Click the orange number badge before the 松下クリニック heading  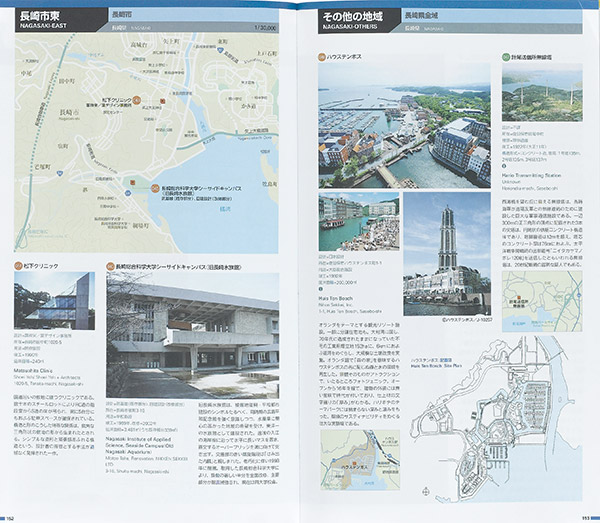(18, 266)
